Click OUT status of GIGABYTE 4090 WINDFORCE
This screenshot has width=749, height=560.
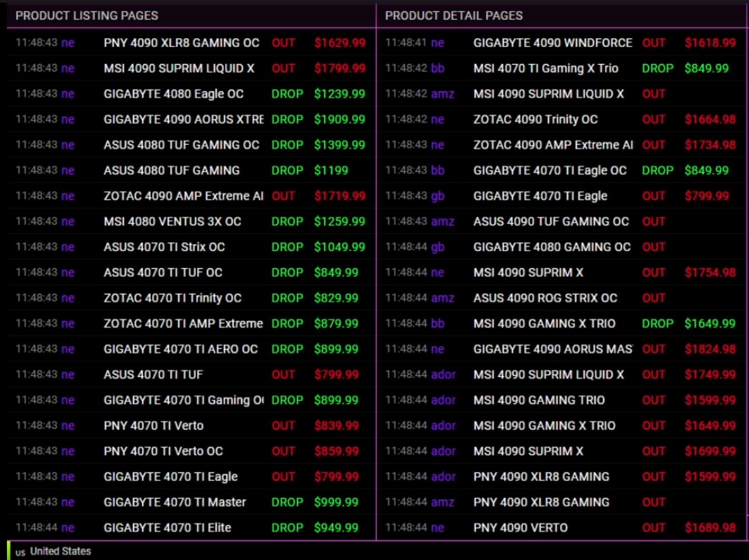point(654,43)
